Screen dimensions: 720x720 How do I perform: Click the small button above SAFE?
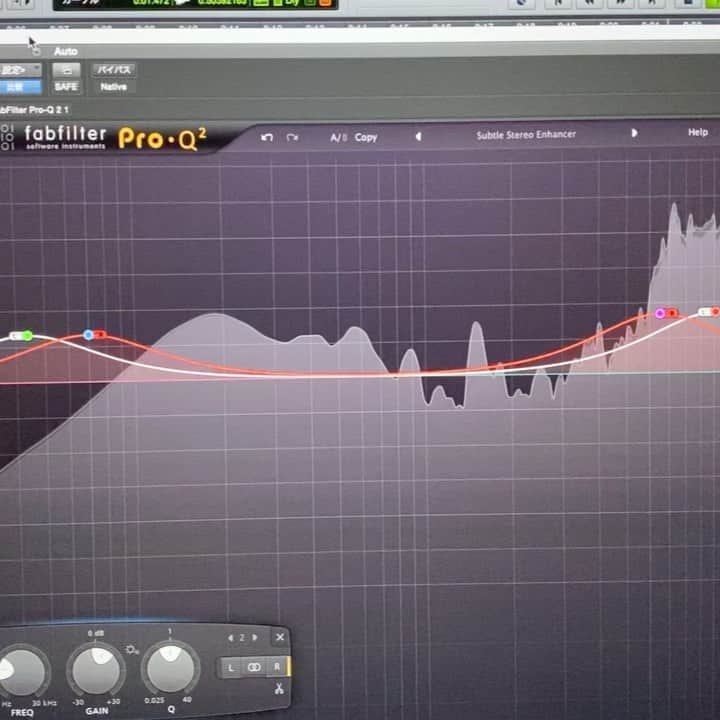pos(66,70)
